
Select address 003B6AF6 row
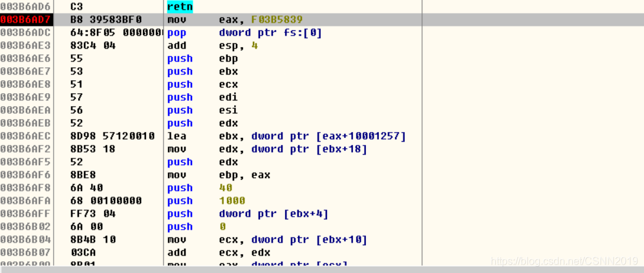tap(27, 175)
